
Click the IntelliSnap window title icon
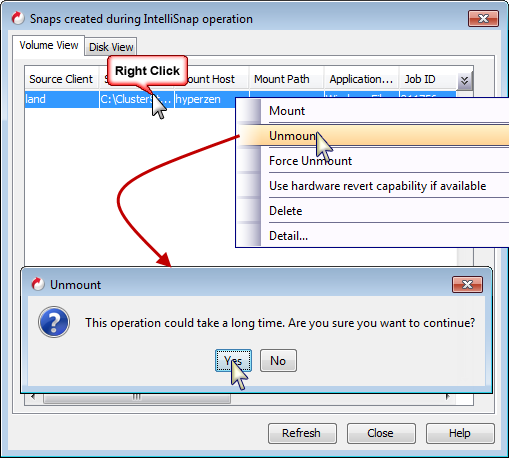point(18,18)
